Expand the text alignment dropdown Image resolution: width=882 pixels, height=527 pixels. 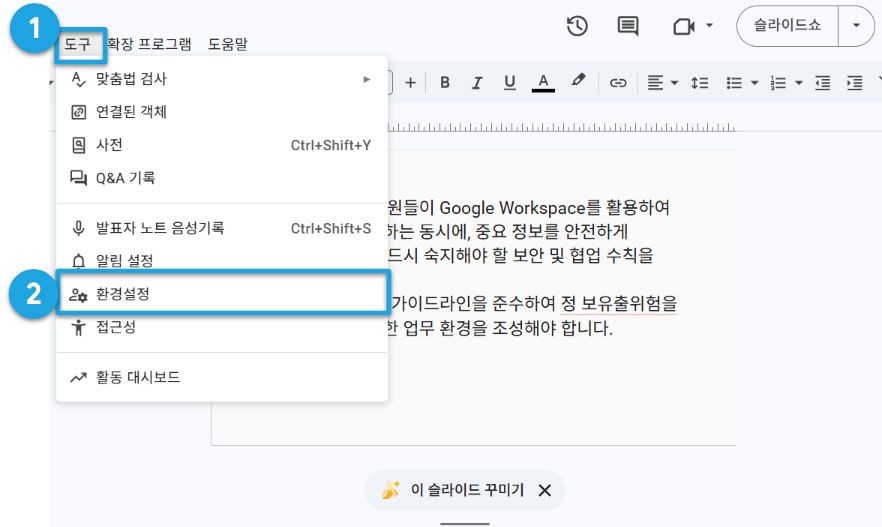click(x=674, y=83)
